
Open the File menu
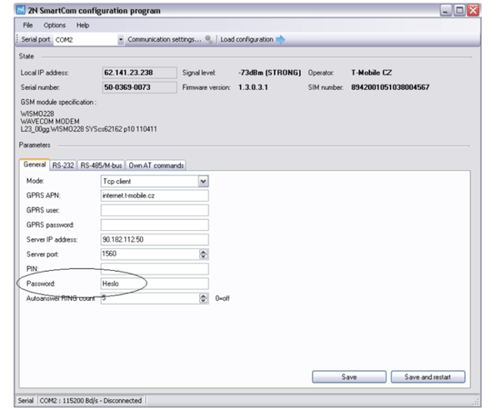28,25
